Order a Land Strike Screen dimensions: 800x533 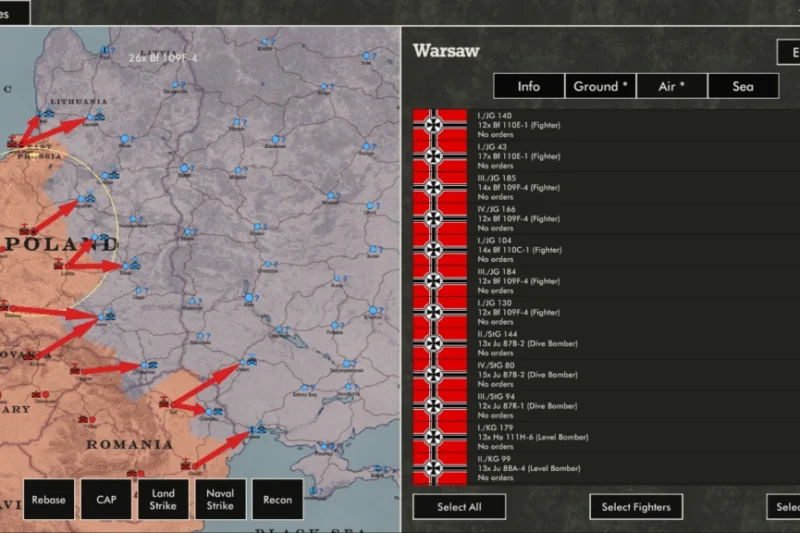[163, 500]
